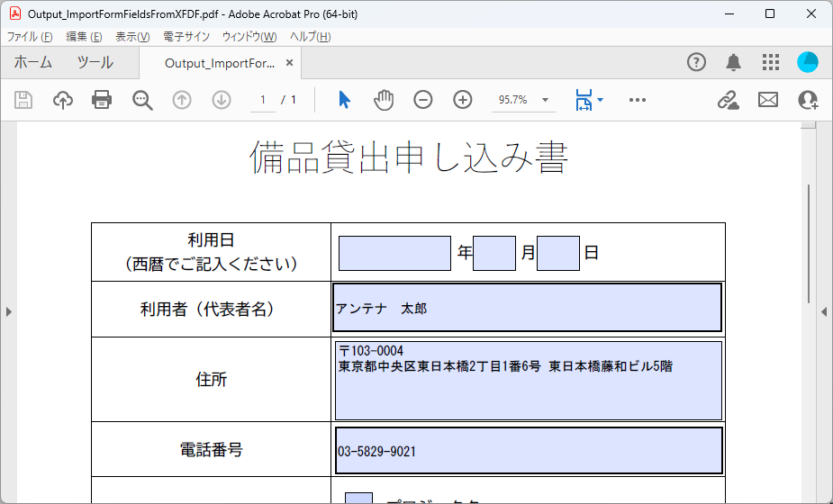This screenshot has width=833, height=504.
Task: Select the Output_ImportFor... document tab
Action: pyautogui.click(x=220, y=63)
